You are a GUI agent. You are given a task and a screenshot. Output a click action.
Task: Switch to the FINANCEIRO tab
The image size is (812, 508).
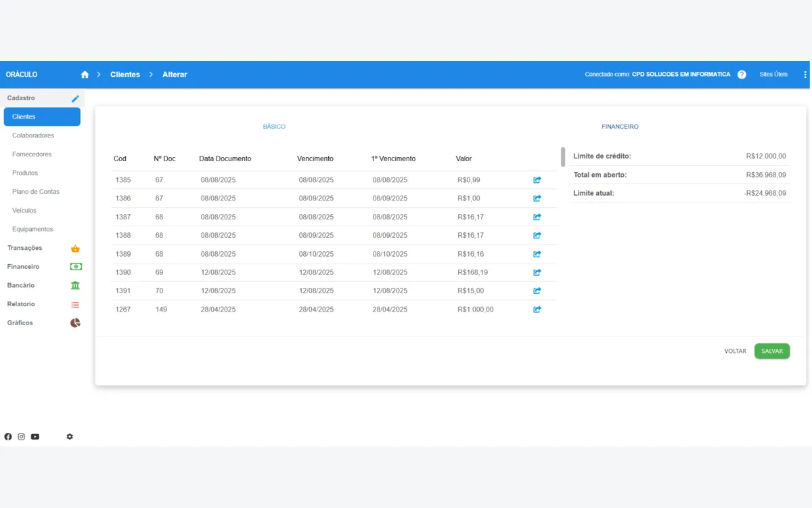point(620,127)
